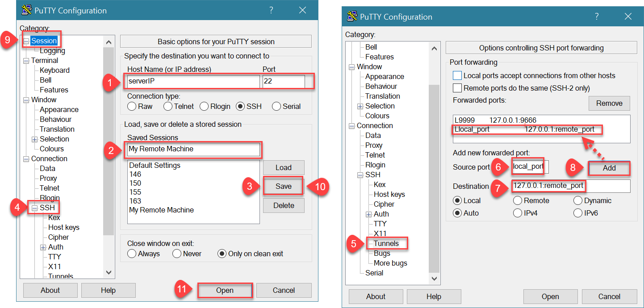
Task: Remove the selected forwarded port
Action: tap(609, 103)
